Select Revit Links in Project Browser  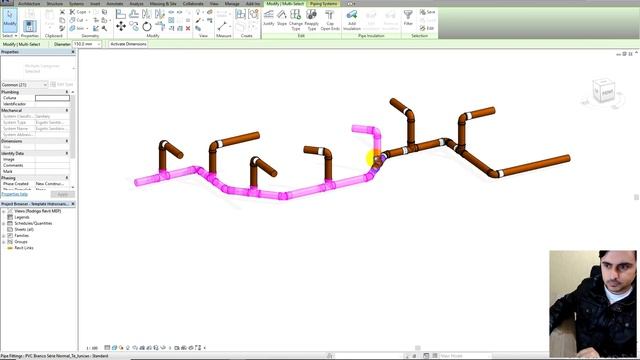24,248
